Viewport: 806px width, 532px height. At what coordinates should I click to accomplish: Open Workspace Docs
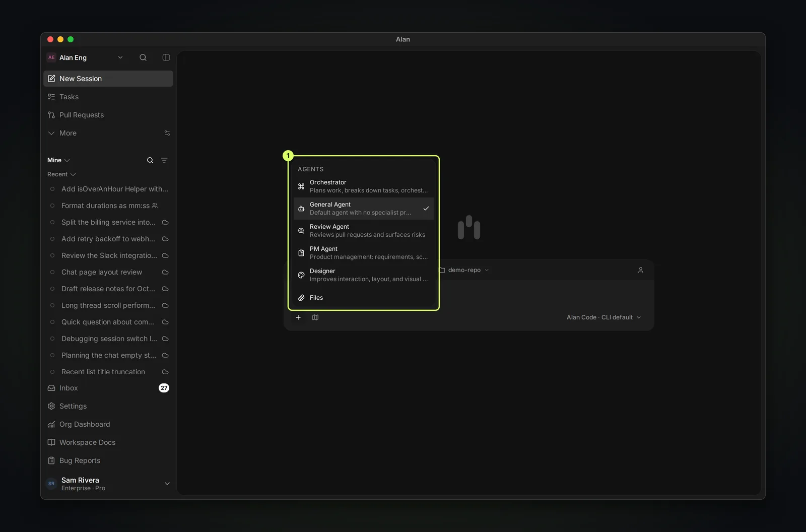(108, 442)
